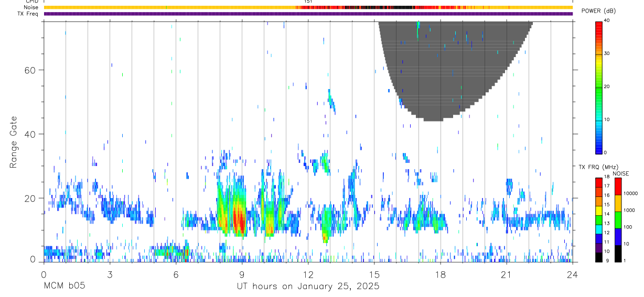Screen dimensions: 644x297
Task: Click the 40 tick on POWER colorbar
Action: coord(608,20)
